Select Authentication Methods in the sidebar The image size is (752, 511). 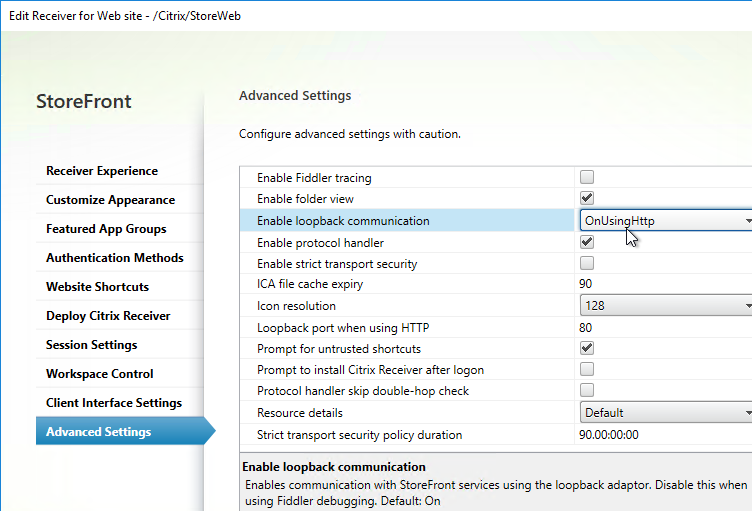pos(115,258)
